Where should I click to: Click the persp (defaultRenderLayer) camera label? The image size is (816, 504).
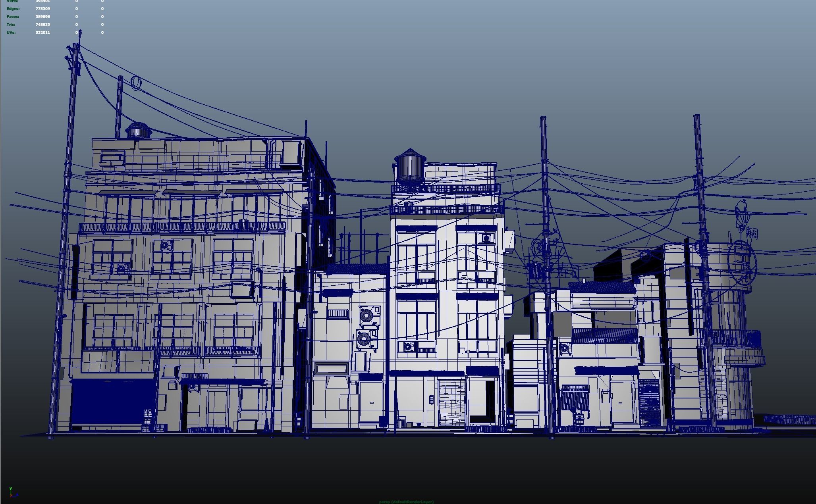[407, 502]
